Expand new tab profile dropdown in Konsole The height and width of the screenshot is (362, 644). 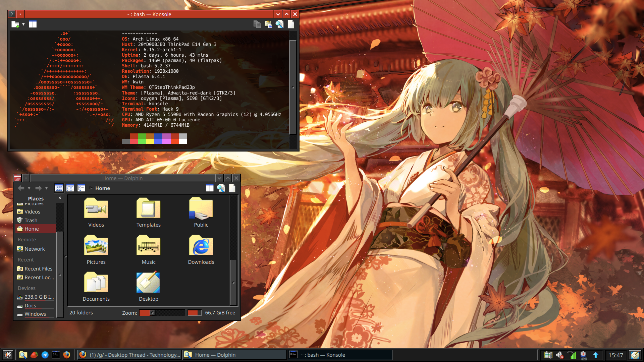pyautogui.click(x=23, y=24)
